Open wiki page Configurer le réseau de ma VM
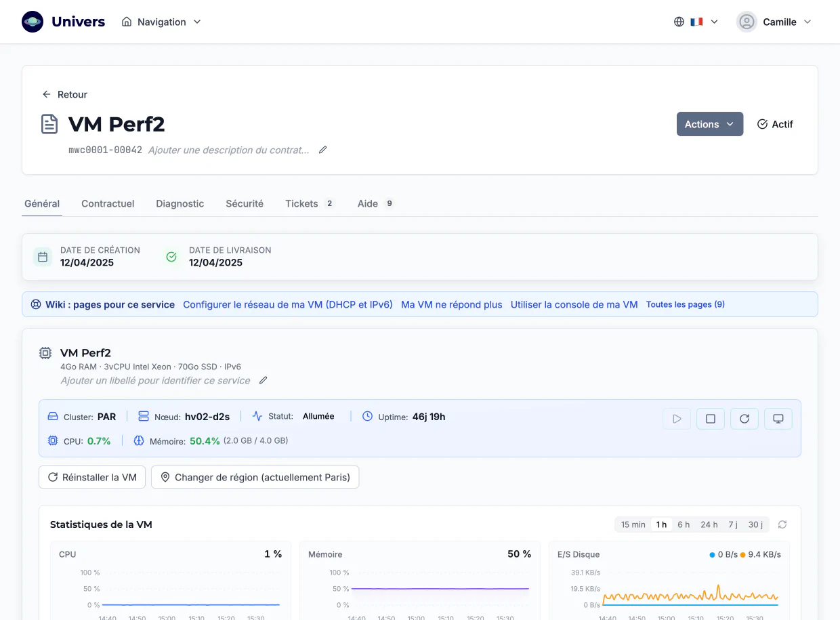Image resolution: width=840 pixels, height=620 pixels. pyautogui.click(x=288, y=305)
